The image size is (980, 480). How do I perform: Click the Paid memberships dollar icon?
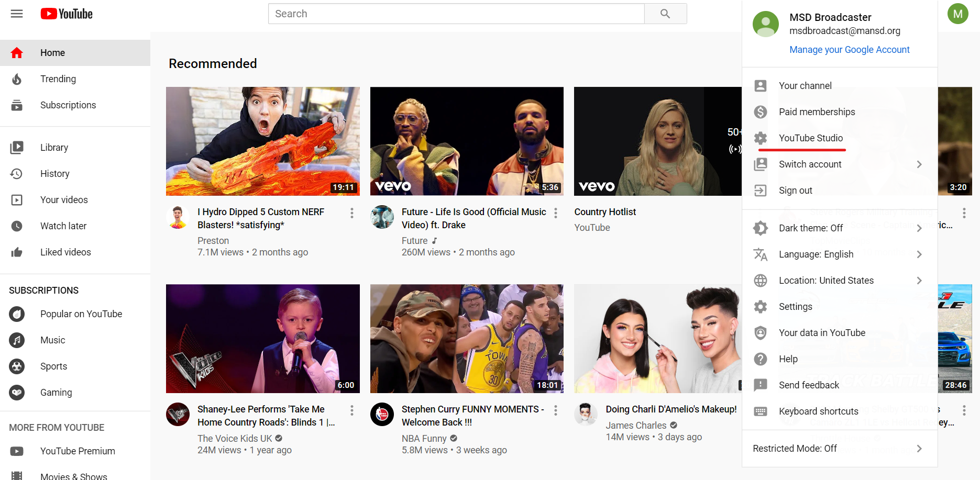(761, 112)
